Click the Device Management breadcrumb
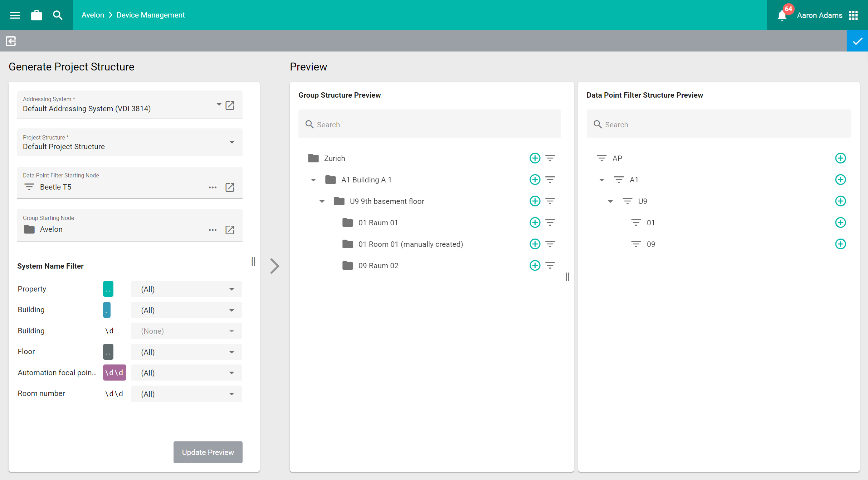868x480 pixels. pyautogui.click(x=151, y=15)
